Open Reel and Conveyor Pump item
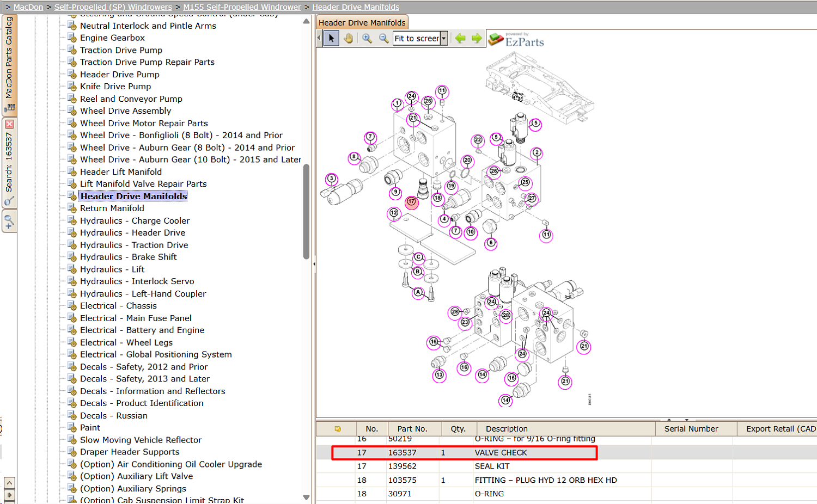The width and height of the screenshot is (817, 504). coord(131,99)
